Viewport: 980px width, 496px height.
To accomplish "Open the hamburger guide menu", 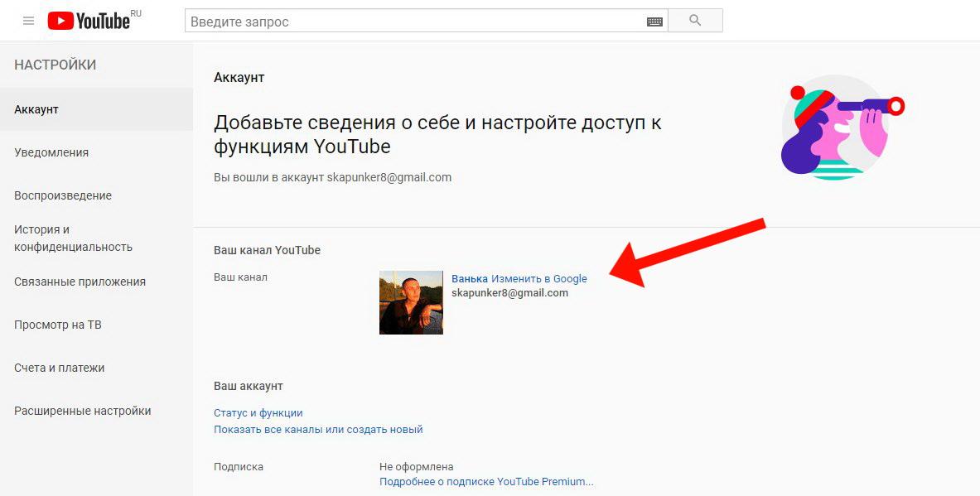I will coord(28,22).
